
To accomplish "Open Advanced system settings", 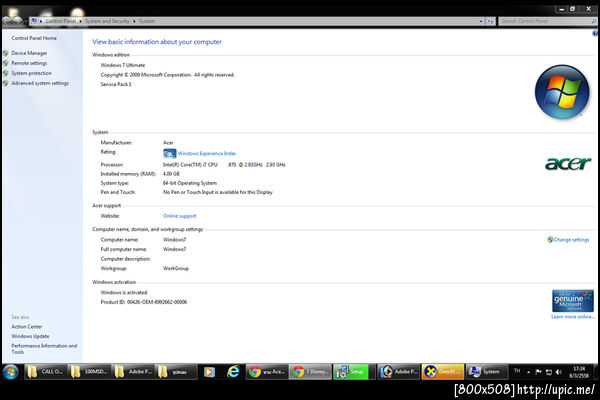I will tap(40, 83).
